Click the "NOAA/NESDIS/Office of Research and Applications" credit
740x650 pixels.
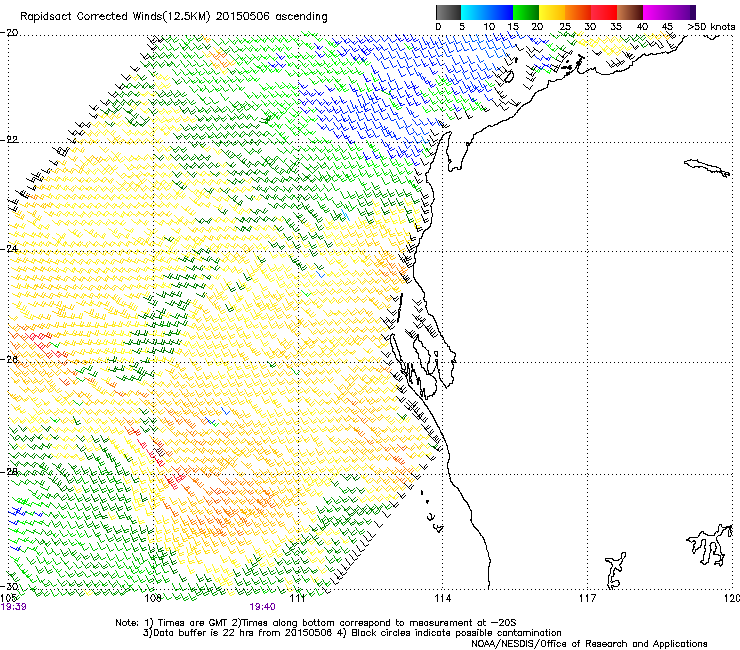[589, 644]
